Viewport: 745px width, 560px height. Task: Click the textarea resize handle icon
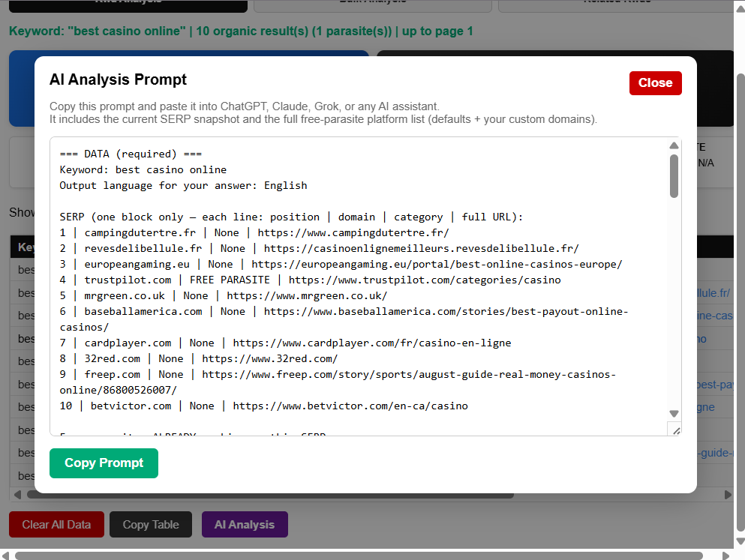(x=676, y=430)
